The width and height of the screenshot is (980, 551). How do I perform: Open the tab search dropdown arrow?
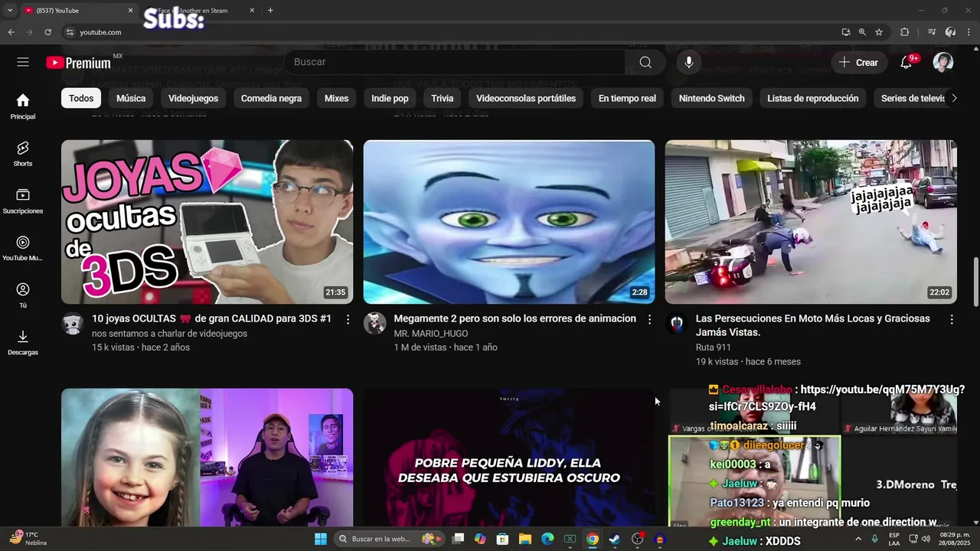10,11
